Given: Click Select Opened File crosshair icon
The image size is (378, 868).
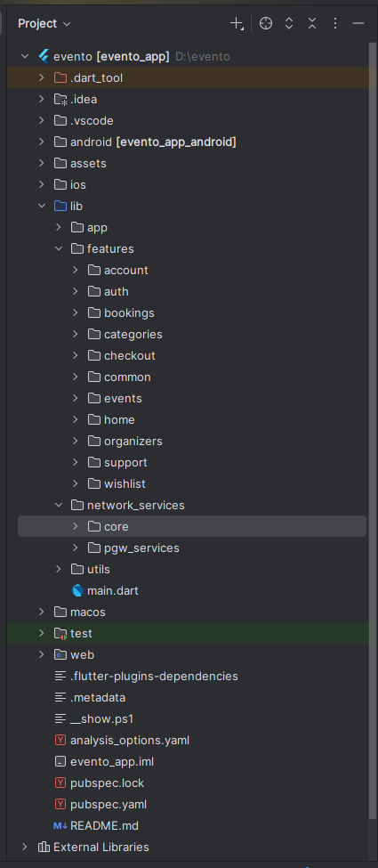Looking at the screenshot, I should tap(266, 23).
